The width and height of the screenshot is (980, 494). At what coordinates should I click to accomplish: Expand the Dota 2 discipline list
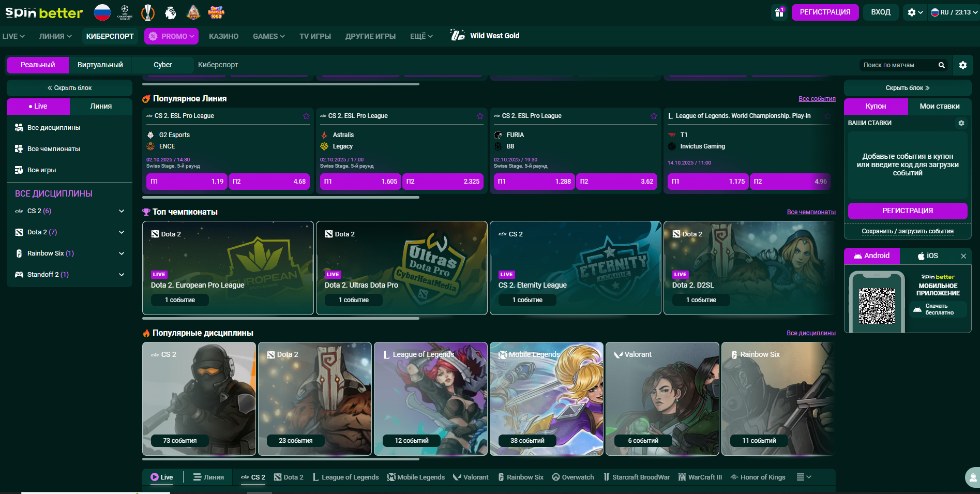coord(122,232)
